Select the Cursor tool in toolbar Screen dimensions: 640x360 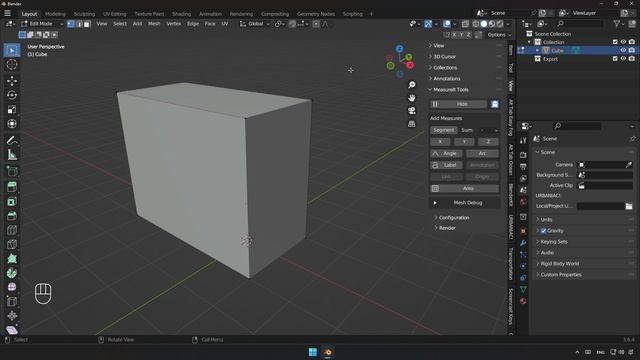point(12,64)
